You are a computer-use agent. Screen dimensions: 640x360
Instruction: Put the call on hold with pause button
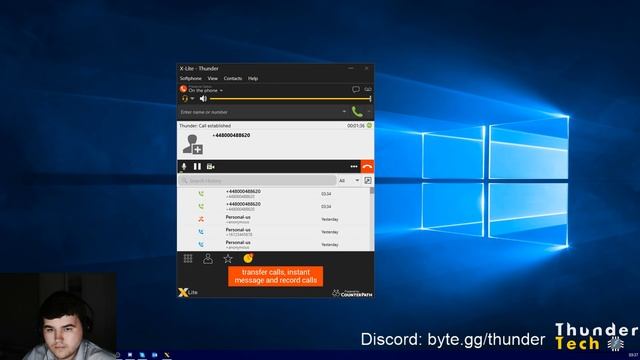point(197,167)
